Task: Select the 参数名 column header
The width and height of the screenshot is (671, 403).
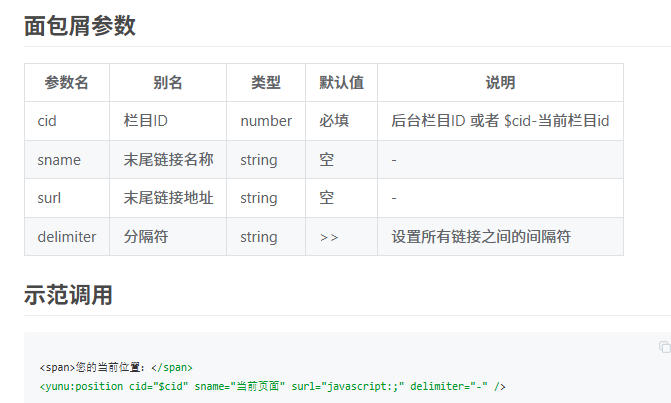Action: pyautogui.click(x=67, y=83)
